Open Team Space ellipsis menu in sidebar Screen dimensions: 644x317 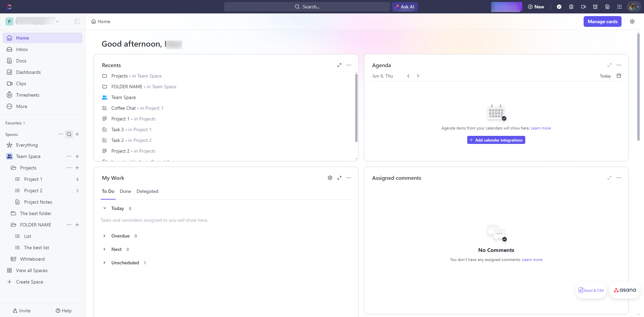pos(69,156)
